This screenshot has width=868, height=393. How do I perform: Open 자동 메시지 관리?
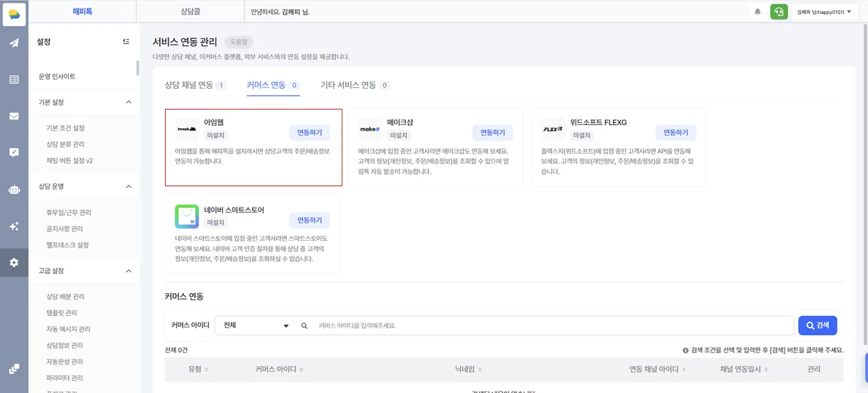(x=68, y=330)
